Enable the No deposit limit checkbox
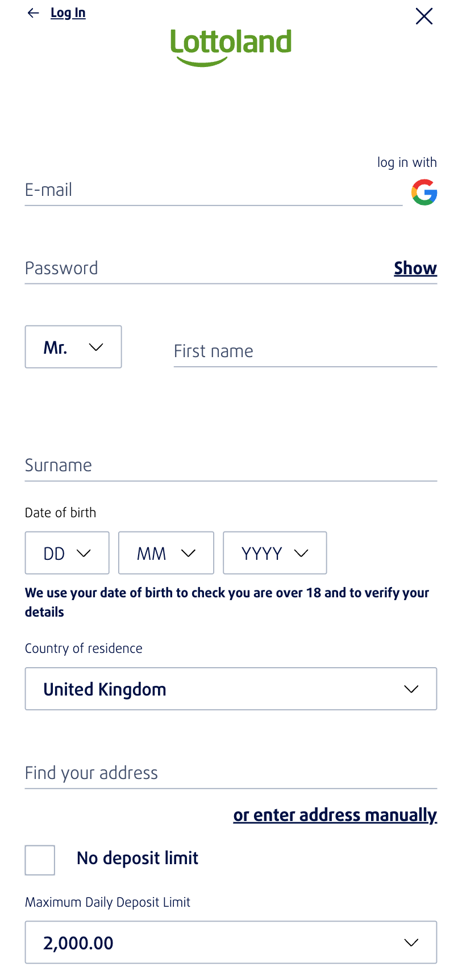This screenshot has height=980, width=458. (39, 860)
